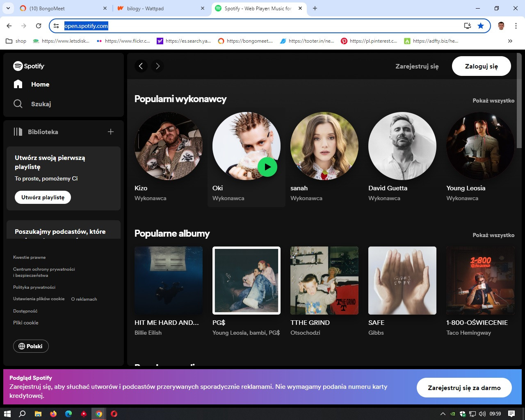Open notification center icon

511,414
